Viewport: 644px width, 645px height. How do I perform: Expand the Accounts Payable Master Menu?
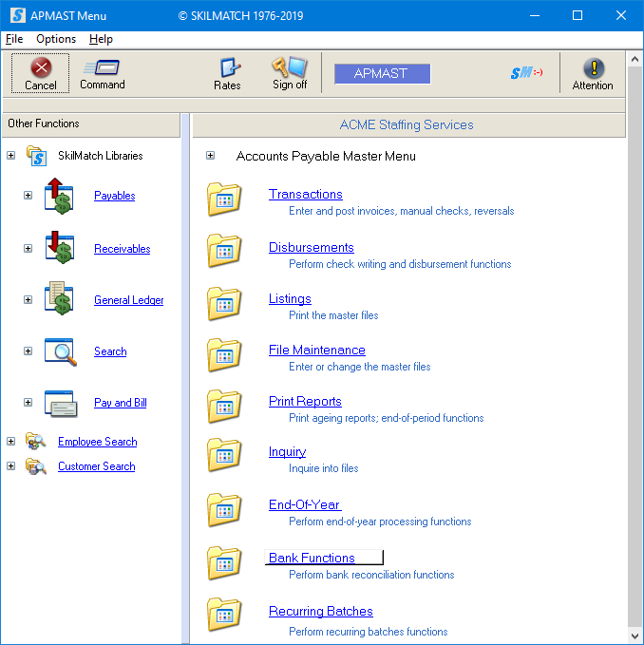coord(211,156)
